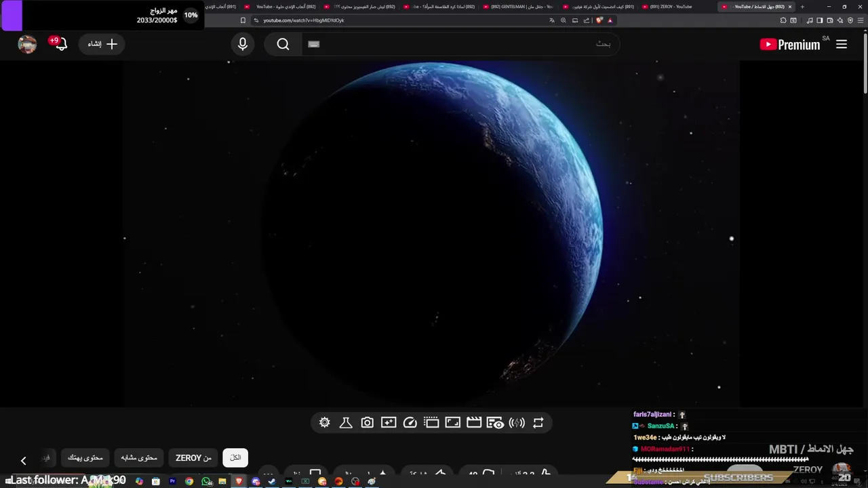The width and height of the screenshot is (868, 488).
Task: Click the translate page icon in address bar
Action: [552, 20]
